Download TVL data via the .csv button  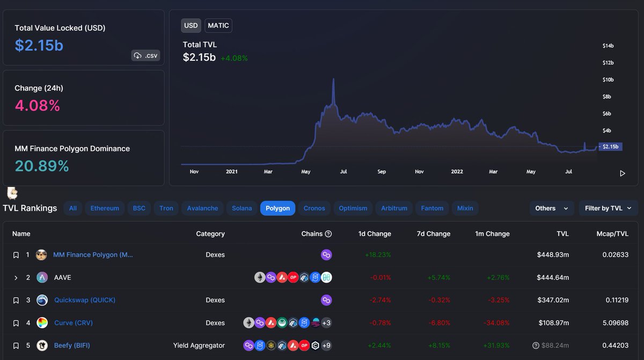[145, 55]
